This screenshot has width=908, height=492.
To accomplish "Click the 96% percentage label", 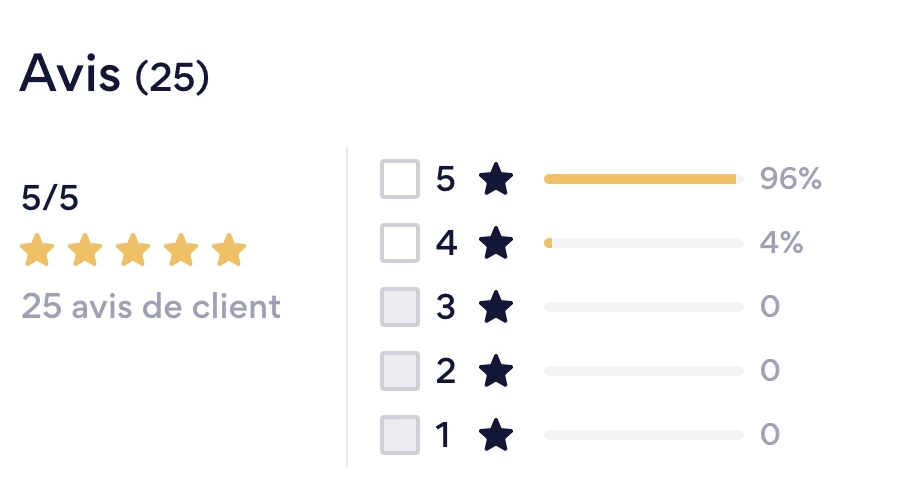I will pos(790,178).
